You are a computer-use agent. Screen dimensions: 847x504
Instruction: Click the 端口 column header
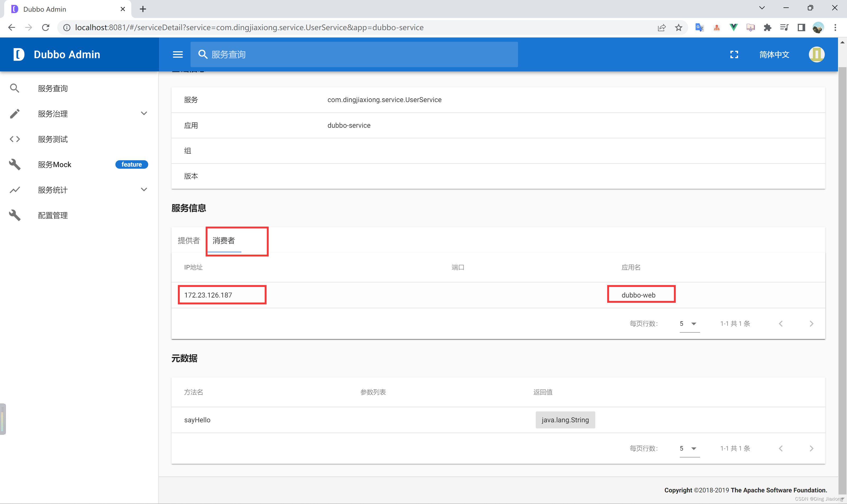(458, 267)
